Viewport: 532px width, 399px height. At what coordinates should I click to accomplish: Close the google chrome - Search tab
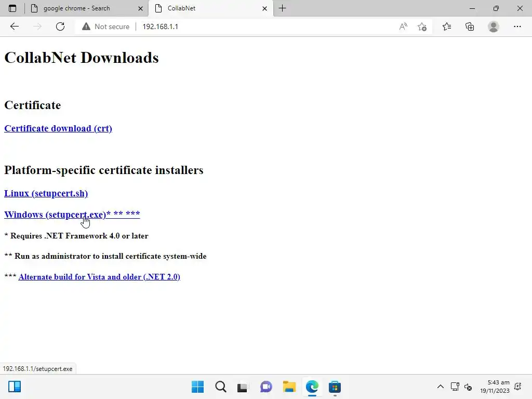[x=140, y=8]
